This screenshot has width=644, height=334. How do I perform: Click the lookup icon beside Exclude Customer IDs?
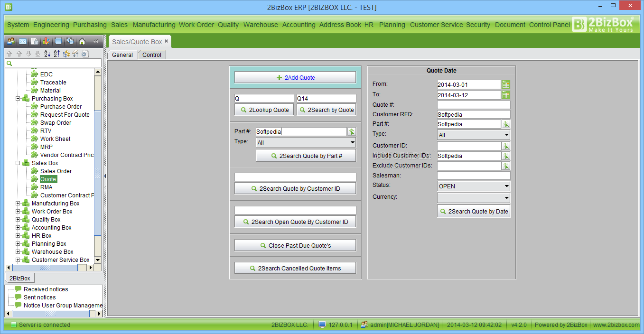pos(506,166)
